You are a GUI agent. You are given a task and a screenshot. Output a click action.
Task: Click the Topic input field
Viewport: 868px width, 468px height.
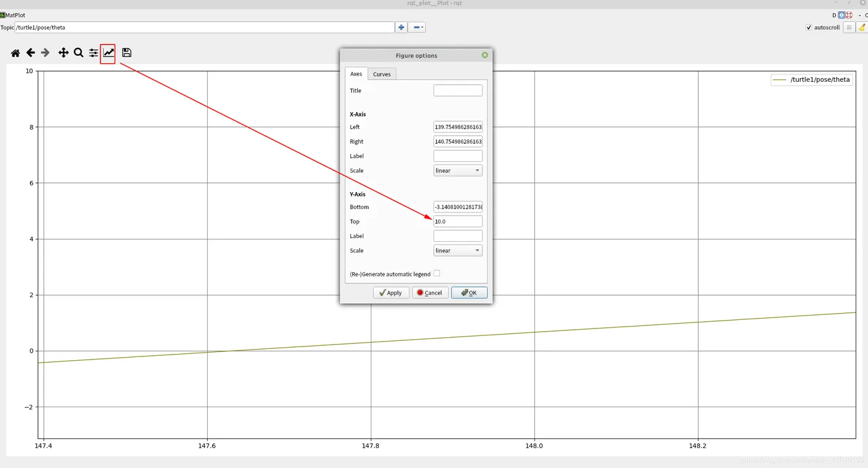coord(205,27)
